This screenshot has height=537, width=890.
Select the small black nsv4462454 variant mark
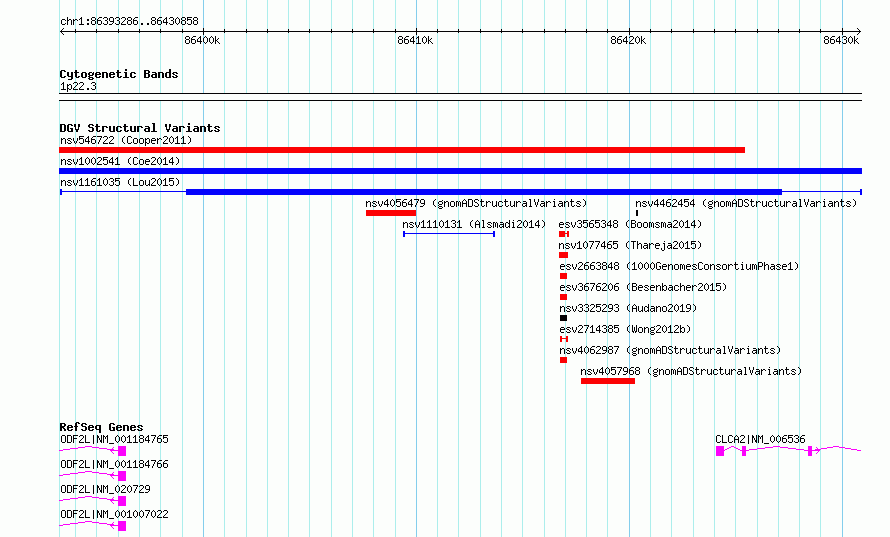click(637, 213)
